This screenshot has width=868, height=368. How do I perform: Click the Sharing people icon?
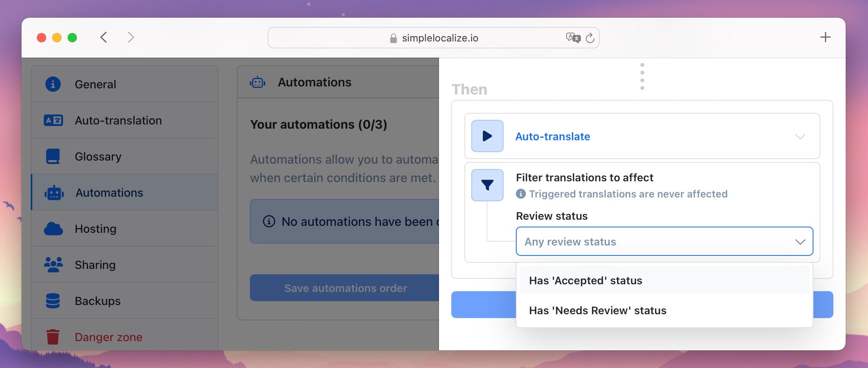pos(53,265)
